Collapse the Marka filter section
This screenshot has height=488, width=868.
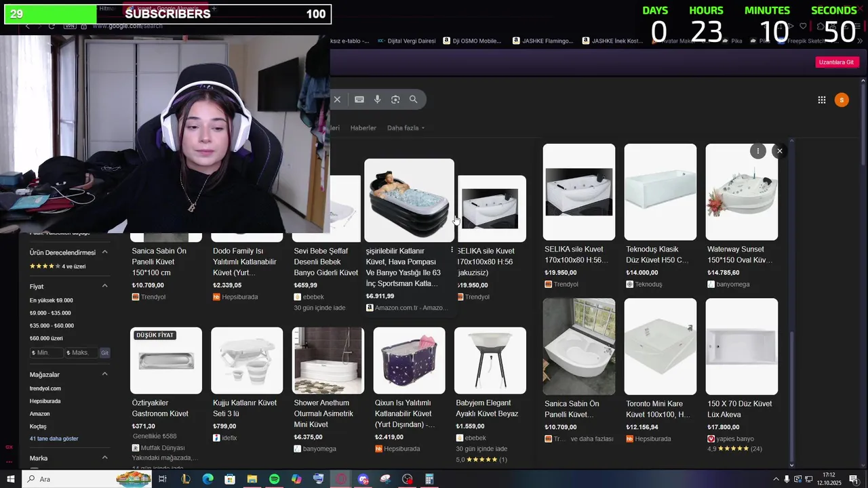pos(104,458)
